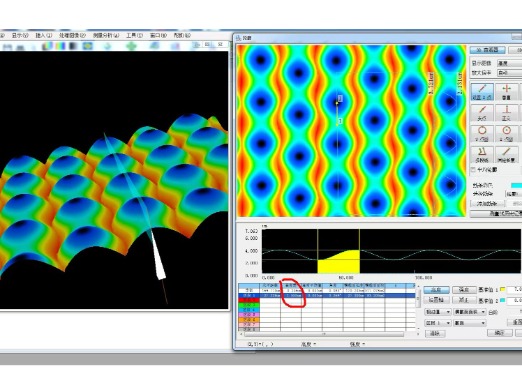Click the add line button under line color

coord(487,203)
